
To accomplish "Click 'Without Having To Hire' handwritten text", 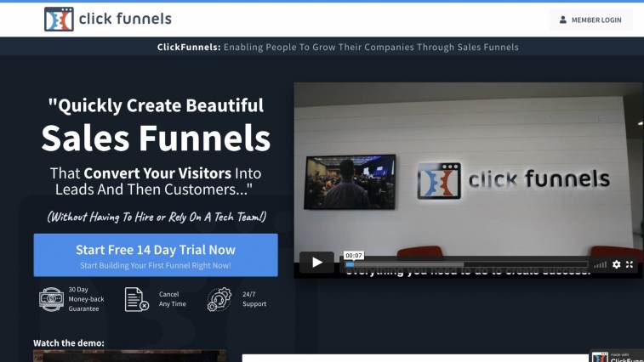I will (157, 217).
